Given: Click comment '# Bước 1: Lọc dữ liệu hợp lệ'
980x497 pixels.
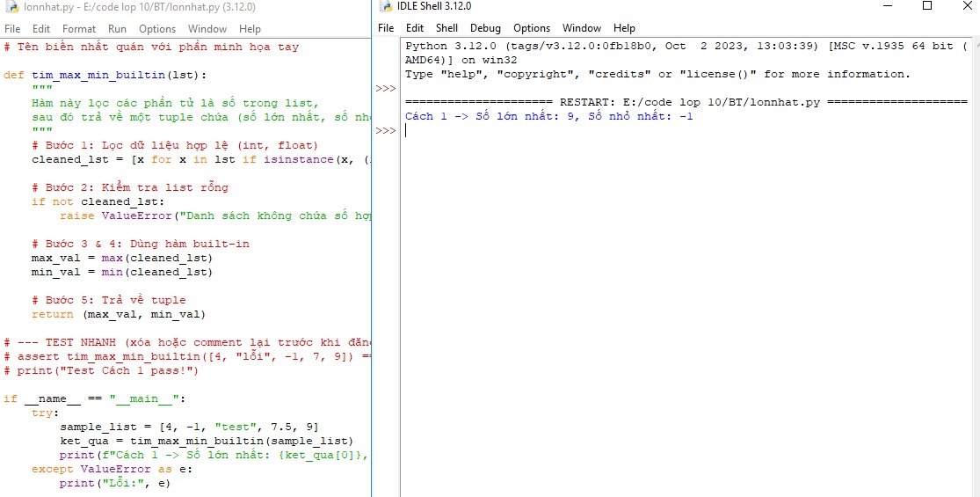Looking at the screenshot, I should tap(175, 145).
